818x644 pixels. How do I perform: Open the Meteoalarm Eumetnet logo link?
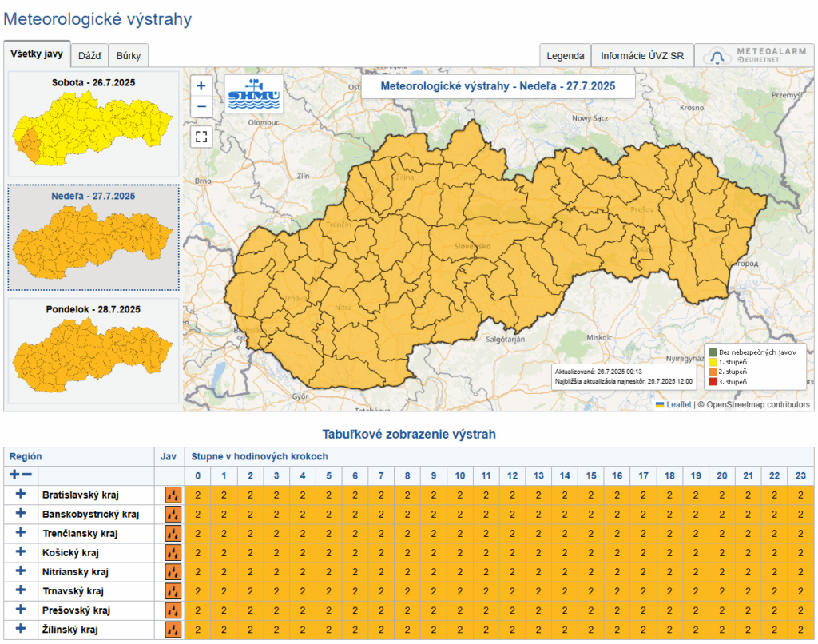753,55
